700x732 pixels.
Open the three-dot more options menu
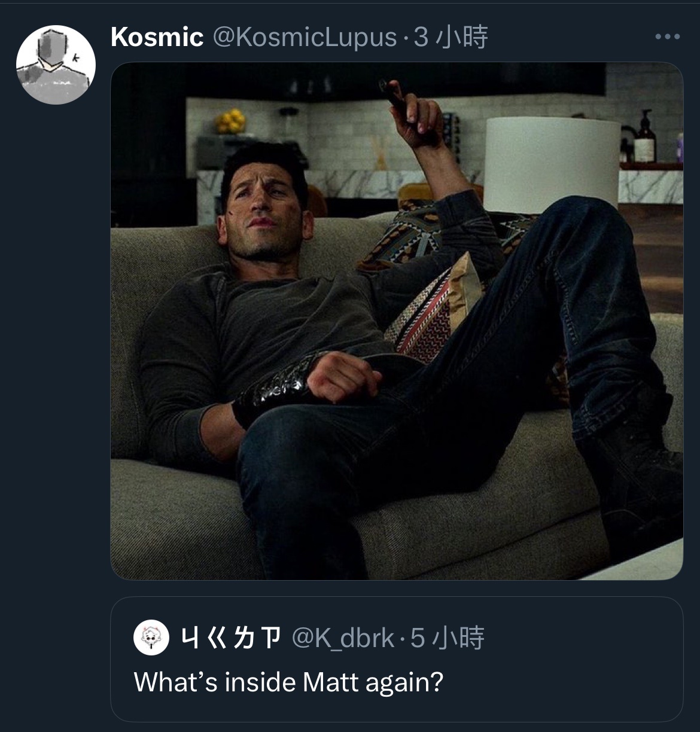coord(667,37)
